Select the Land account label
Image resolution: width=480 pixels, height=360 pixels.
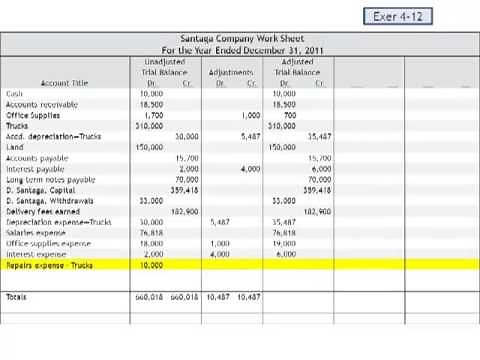pyautogui.click(x=15, y=147)
